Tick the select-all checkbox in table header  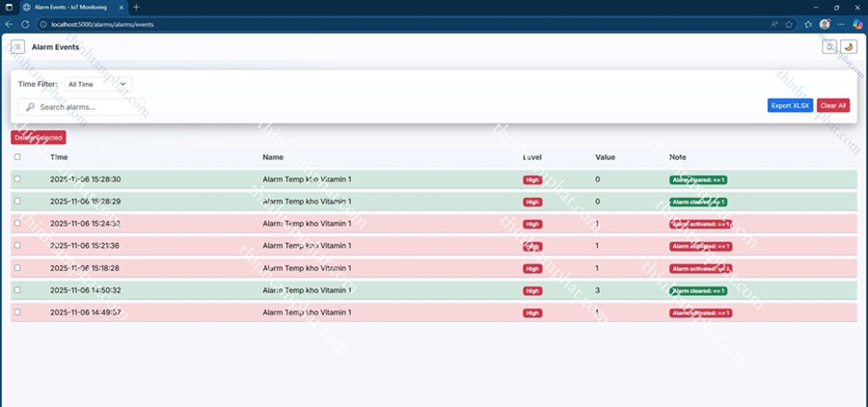coord(17,157)
